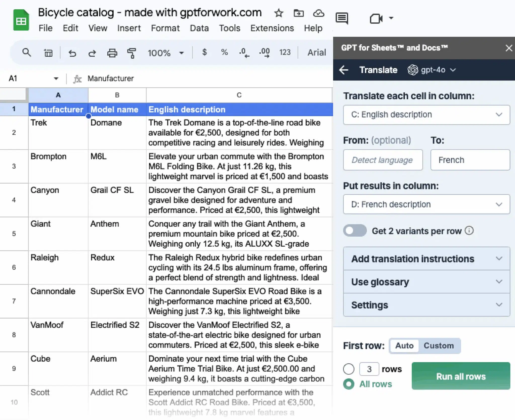
Task: Click the VanMoof cell
Action: (x=58, y=335)
